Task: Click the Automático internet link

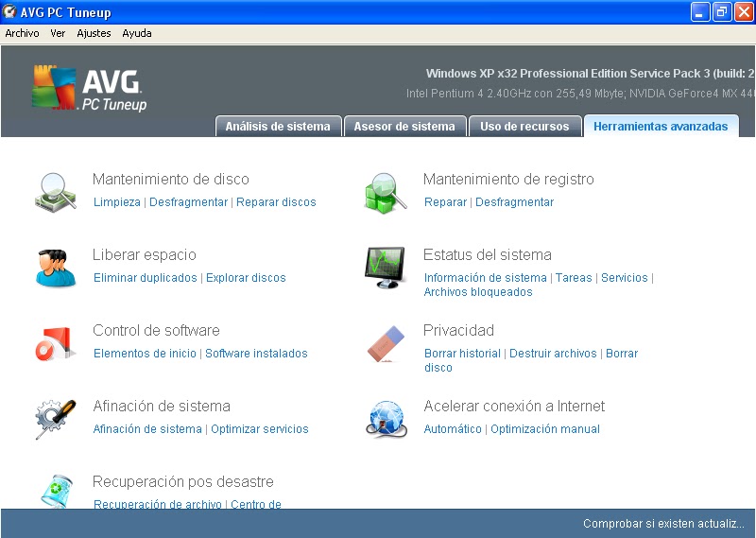Action: coord(453,429)
